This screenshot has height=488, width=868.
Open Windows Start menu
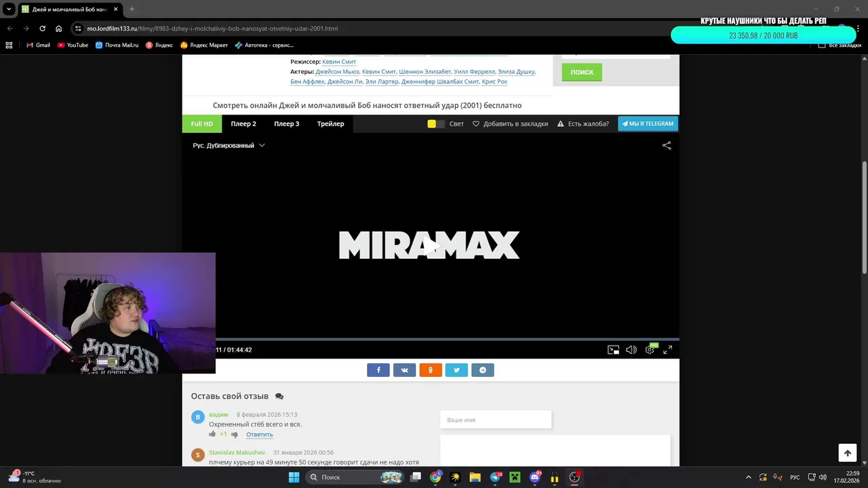tap(294, 477)
